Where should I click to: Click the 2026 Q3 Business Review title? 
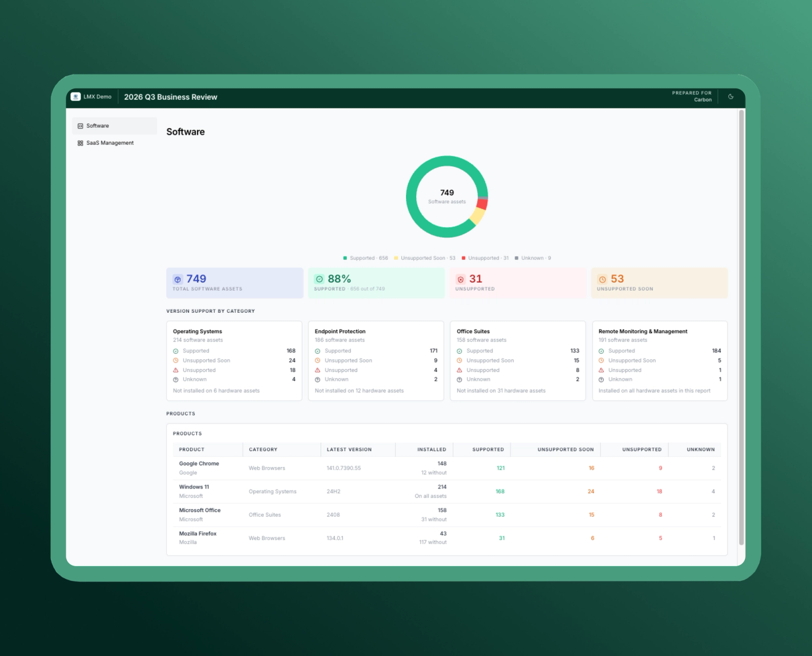point(171,97)
